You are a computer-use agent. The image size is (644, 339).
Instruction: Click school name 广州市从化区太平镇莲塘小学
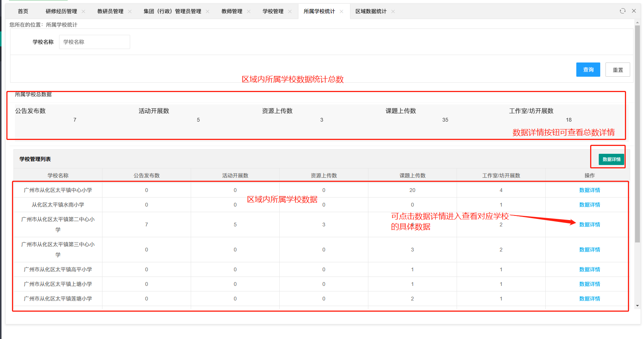pos(58,299)
